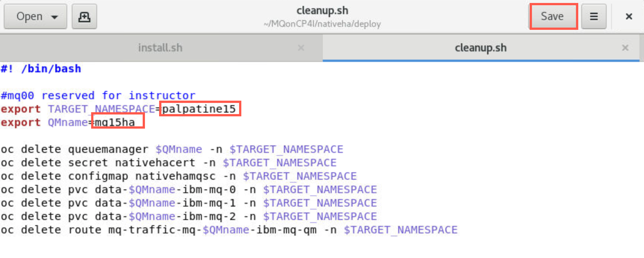Select the cleanup.sh tab

480,48
